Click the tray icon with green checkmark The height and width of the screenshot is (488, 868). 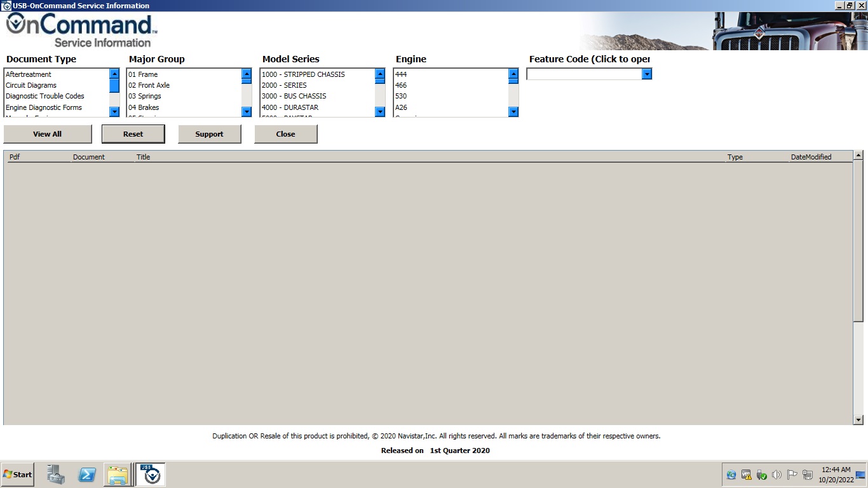pyautogui.click(x=761, y=475)
